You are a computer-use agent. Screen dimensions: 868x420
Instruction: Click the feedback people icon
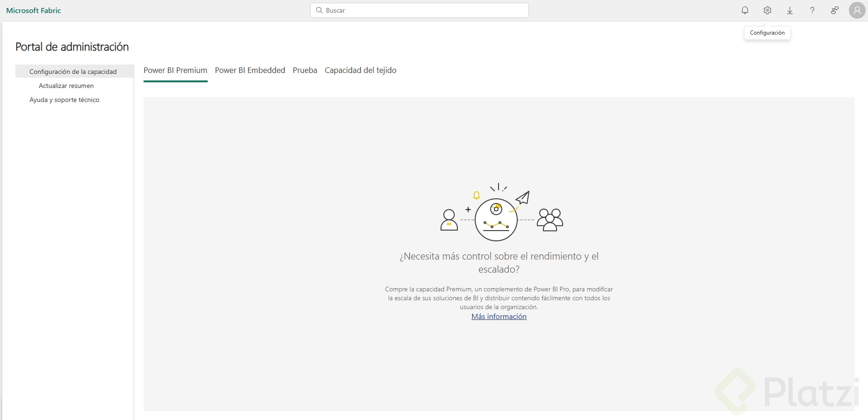pyautogui.click(x=835, y=10)
